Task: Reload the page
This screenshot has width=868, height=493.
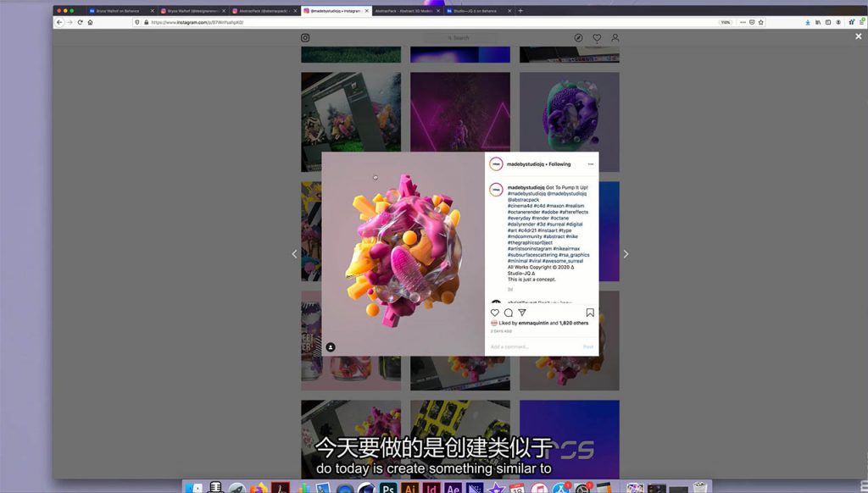Action: (81, 22)
